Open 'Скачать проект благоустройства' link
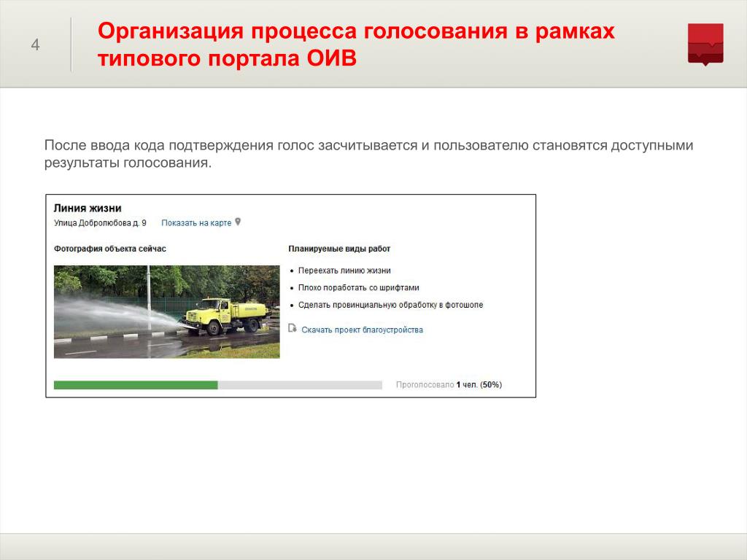The image size is (747, 560). tap(362, 330)
